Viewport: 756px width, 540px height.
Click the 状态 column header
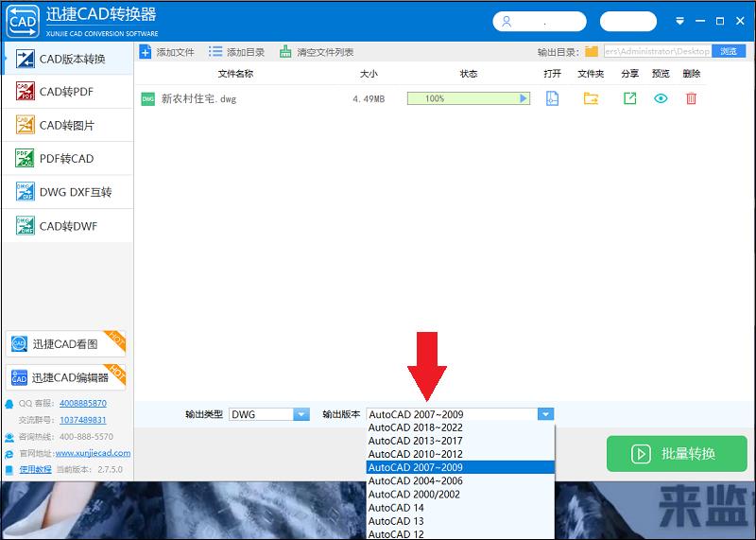pos(468,74)
